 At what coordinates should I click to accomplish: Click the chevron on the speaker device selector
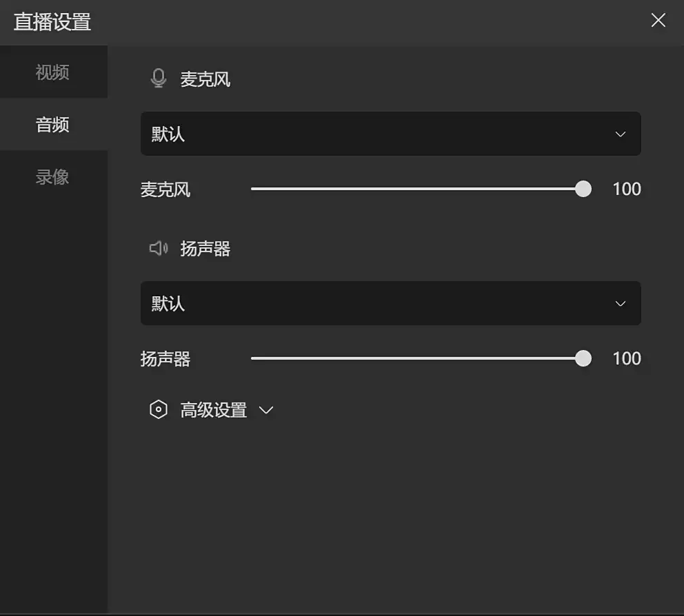[x=619, y=303]
